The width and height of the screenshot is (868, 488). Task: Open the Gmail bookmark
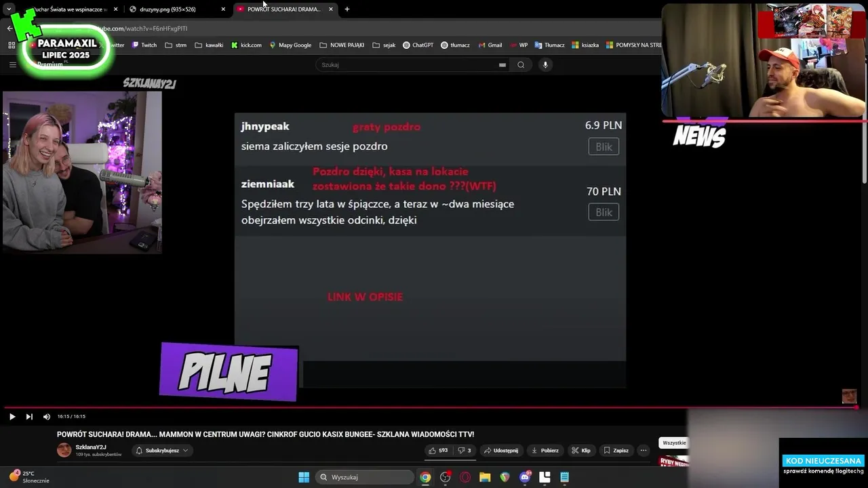[490, 45]
